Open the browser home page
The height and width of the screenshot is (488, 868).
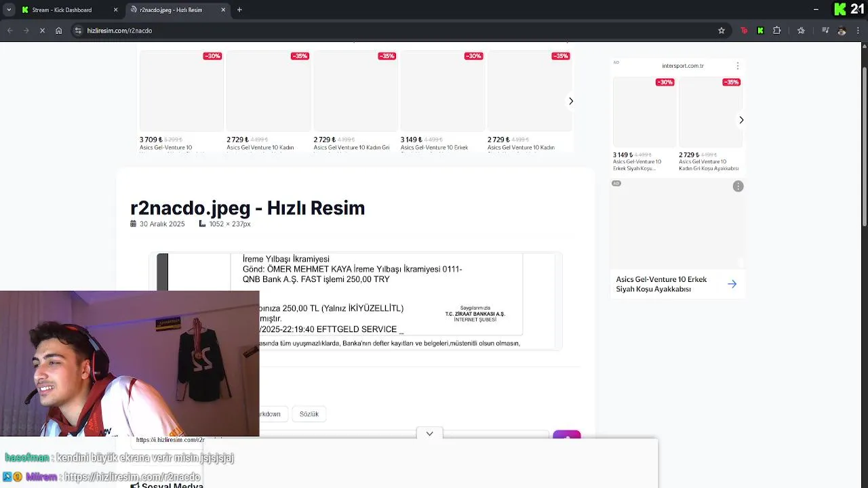pos(59,30)
